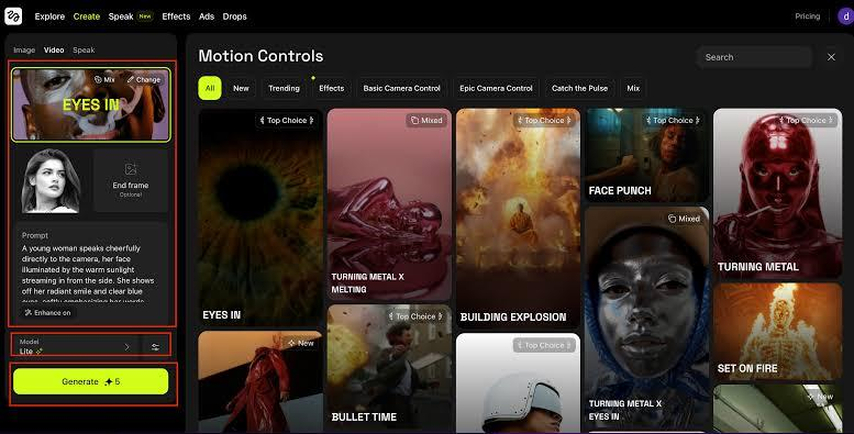Select the Face Punch motion preset
Screen dimensions: 854x434
[x=647, y=155]
